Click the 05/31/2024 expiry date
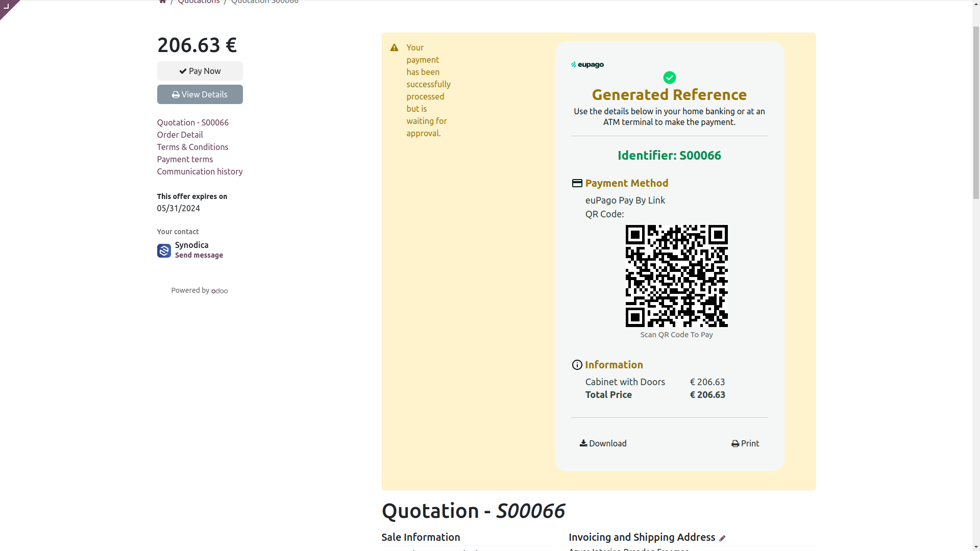This screenshot has height=551, width=980. [x=179, y=208]
